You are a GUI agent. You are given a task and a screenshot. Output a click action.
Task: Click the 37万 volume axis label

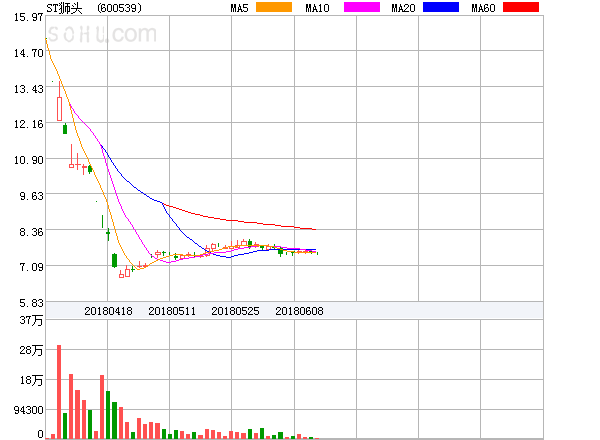[31, 320]
